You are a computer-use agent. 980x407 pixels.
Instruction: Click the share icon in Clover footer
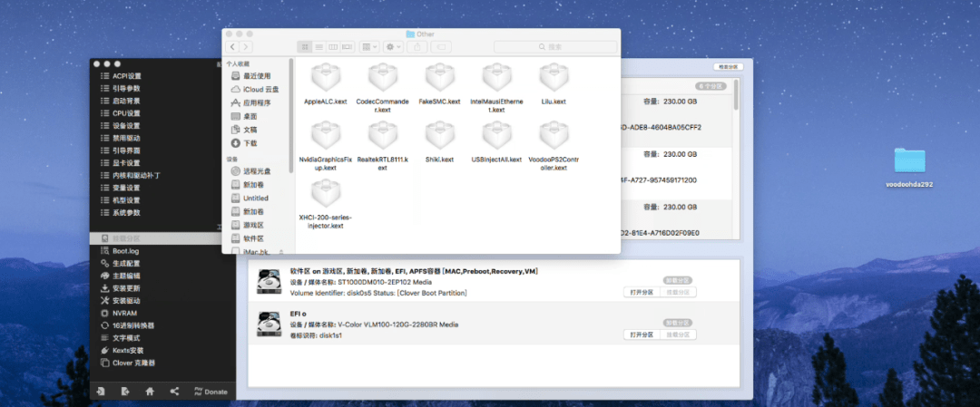[174, 392]
